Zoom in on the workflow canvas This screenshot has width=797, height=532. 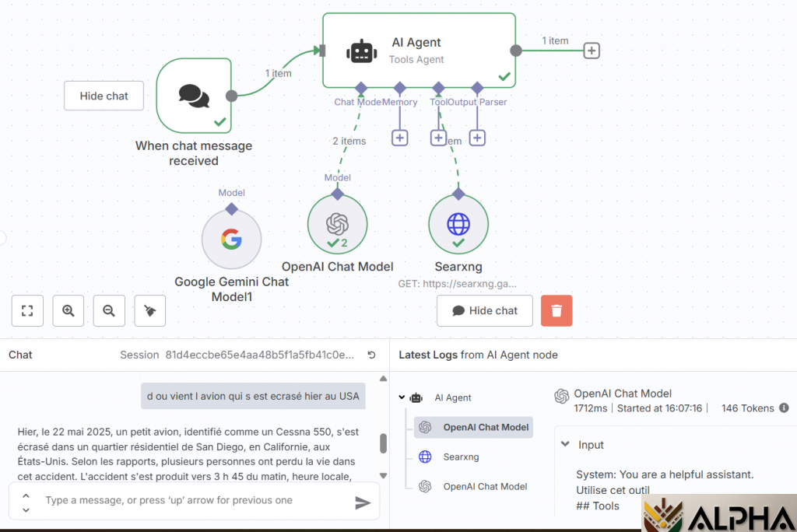pos(68,310)
